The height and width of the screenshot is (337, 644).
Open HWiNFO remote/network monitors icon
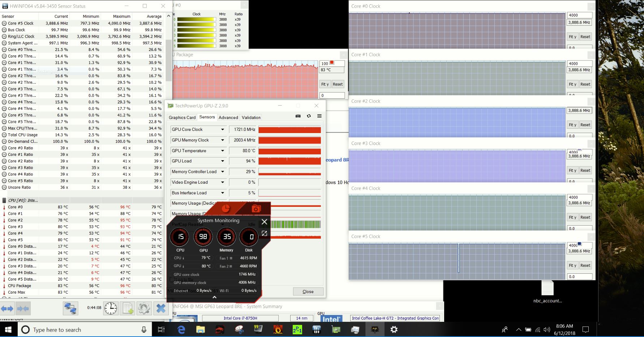point(70,308)
